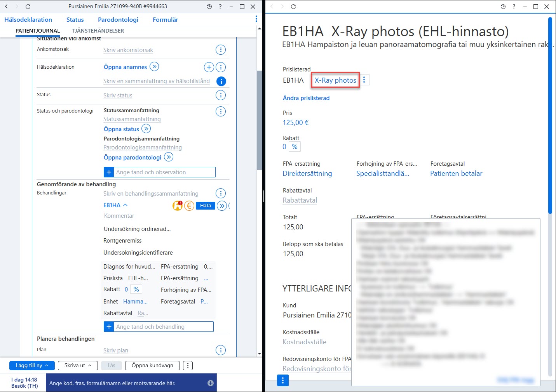
Task: Toggle percent unit for Rabatt in price window
Action: point(295,147)
